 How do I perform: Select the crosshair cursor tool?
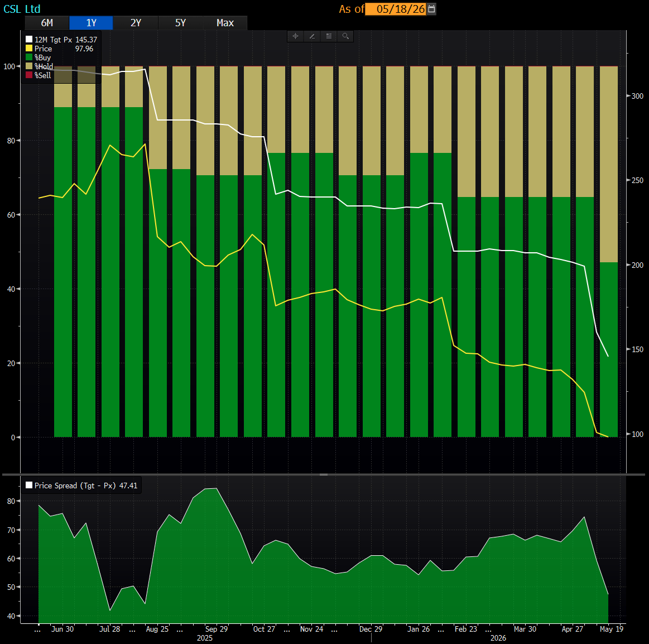click(296, 36)
